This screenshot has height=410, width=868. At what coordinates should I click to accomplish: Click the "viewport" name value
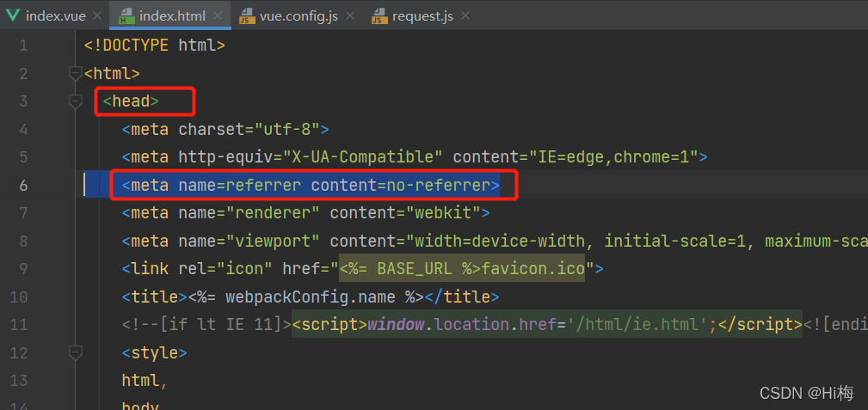[273, 242]
